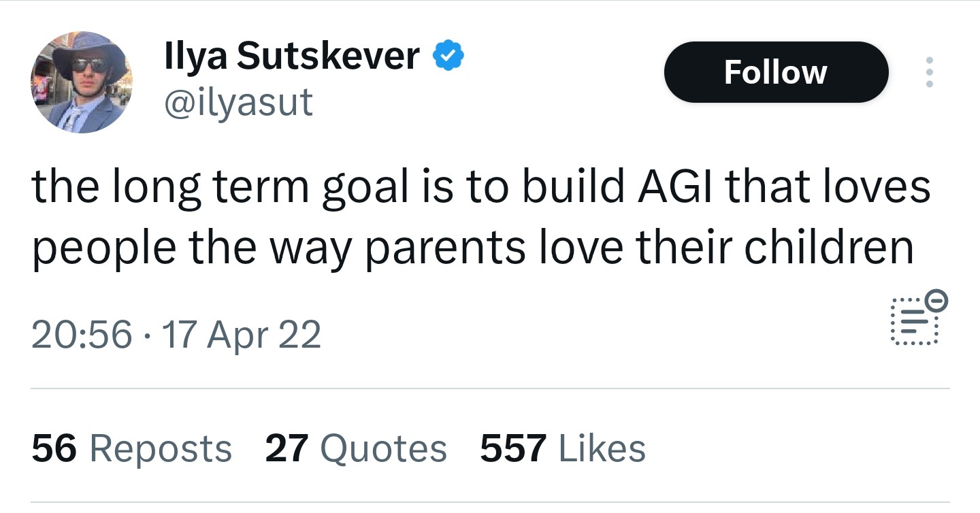
Task: Open the @ilyasut handle link
Action: point(239,102)
